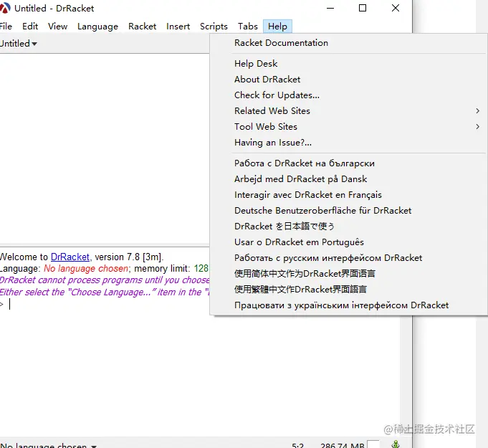Minimize the DrRacket window
The width and height of the screenshot is (488, 448).
330,8
